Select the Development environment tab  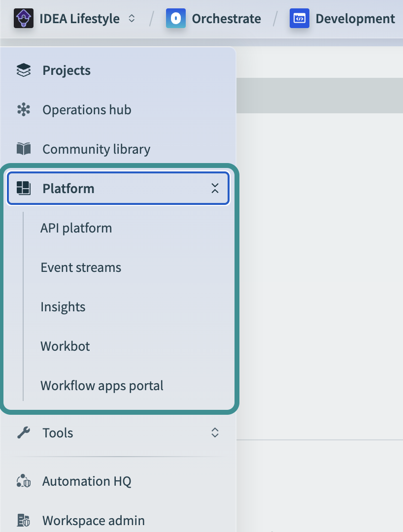355,18
